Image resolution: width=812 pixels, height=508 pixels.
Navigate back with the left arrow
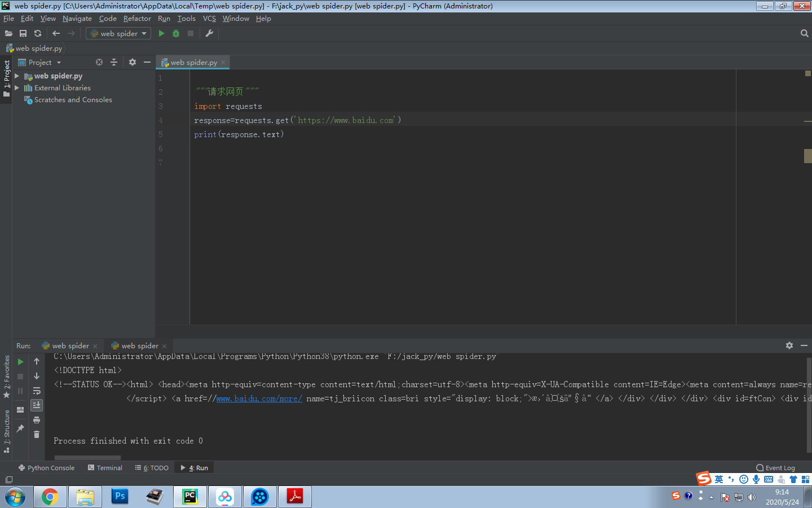[56, 33]
